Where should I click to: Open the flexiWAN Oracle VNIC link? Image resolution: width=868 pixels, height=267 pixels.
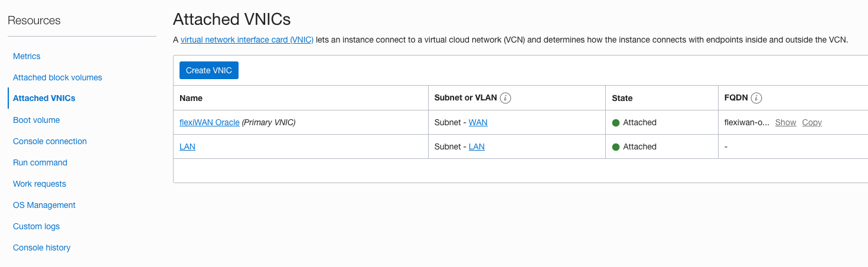click(210, 122)
